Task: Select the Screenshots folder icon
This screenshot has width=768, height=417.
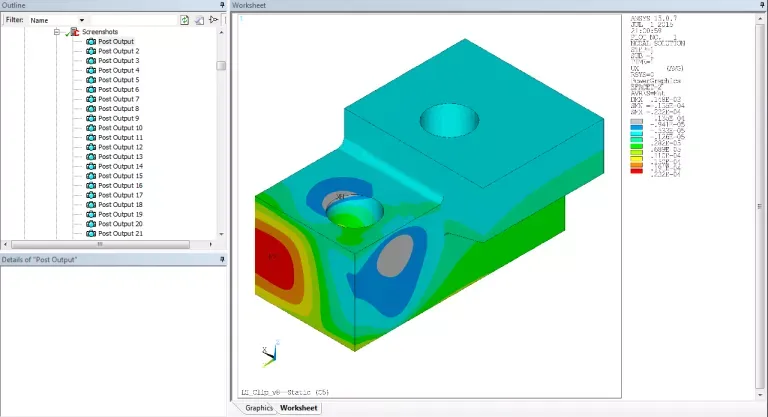Action: (x=74, y=32)
